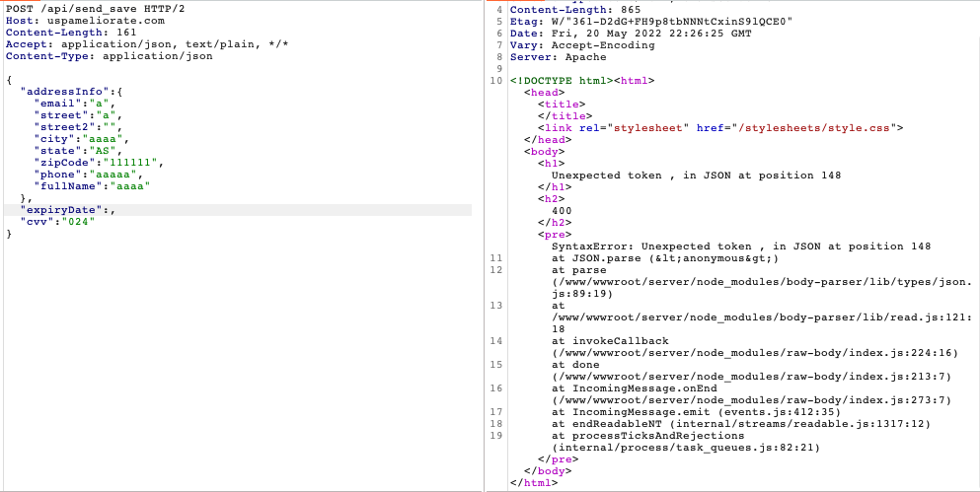Image resolution: width=980 pixels, height=492 pixels.
Task: Click response line number 14
Action: (x=496, y=341)
